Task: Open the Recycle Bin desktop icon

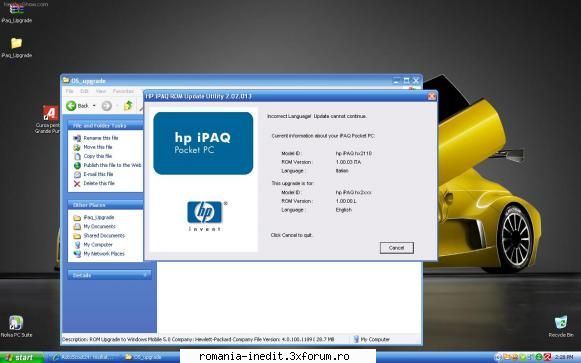Action: tap(561, 326)
